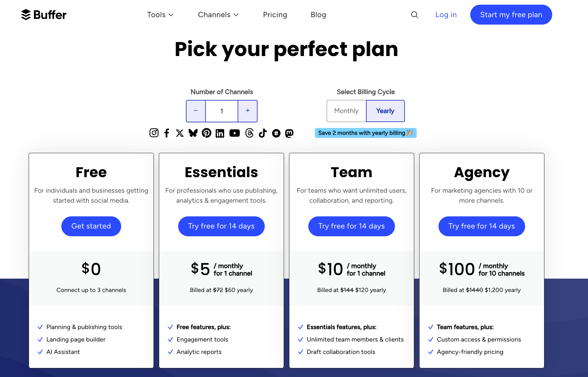Click the Log in link
The image size is (588, 377).
pos(446,15)
